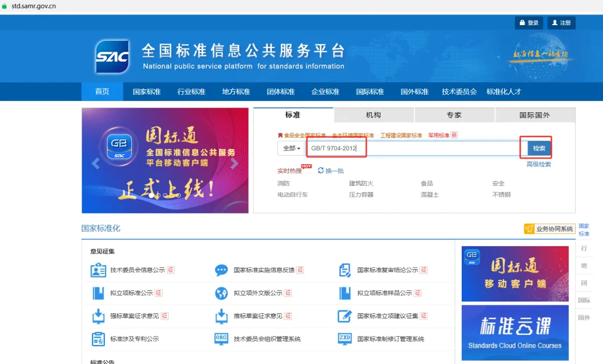Open the 国外标准 navigation menu

(414, 92)
